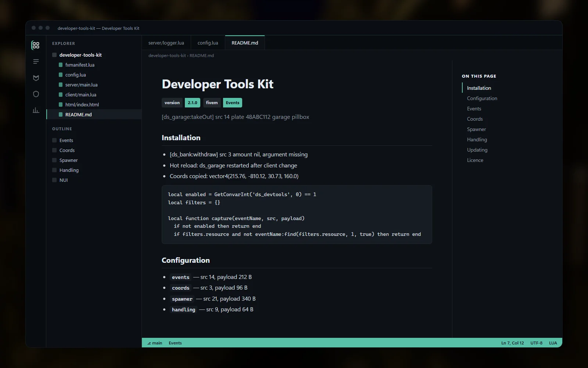The height and width of the screenshot is (368, 588).
Task: Click the 2.1.0 version number badge
Action: [193, 103]
